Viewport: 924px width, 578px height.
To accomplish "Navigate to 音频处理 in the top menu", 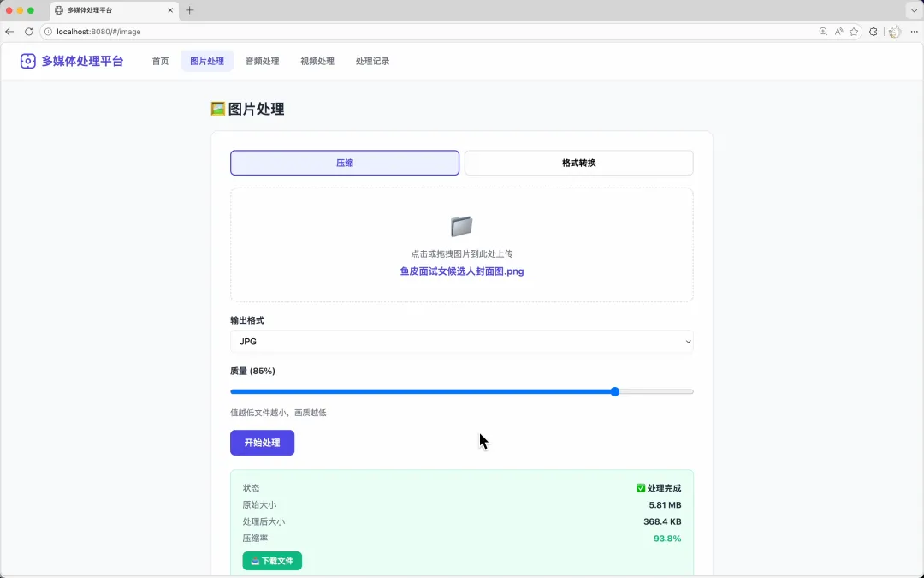I will tap(261, 61).
